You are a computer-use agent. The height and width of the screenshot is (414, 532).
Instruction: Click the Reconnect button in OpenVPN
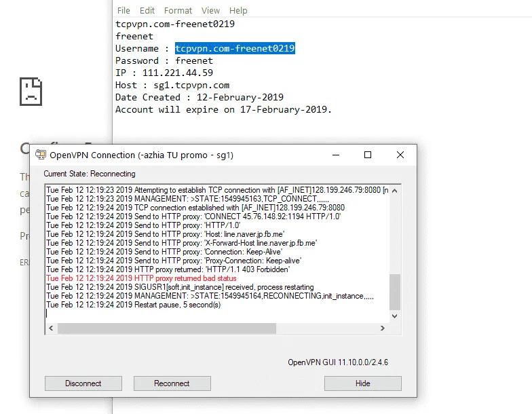172,383
